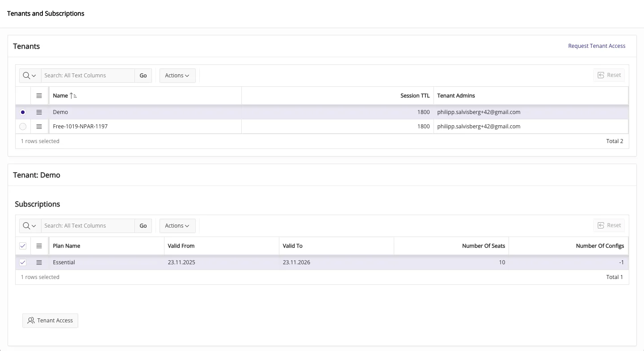The image size is (644, 351).
Task: Open the Subscriptions Actions dropdown menu
Action: 177,226
